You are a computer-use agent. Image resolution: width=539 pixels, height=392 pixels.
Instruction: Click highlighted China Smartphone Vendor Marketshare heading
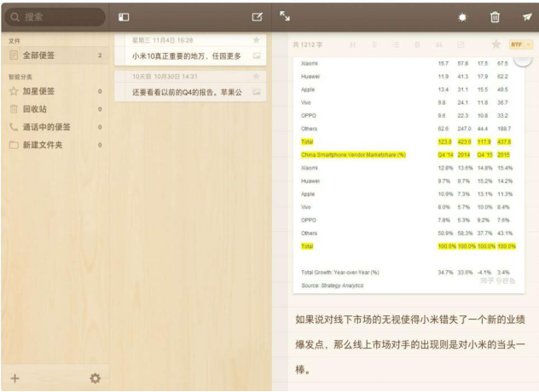353,155
